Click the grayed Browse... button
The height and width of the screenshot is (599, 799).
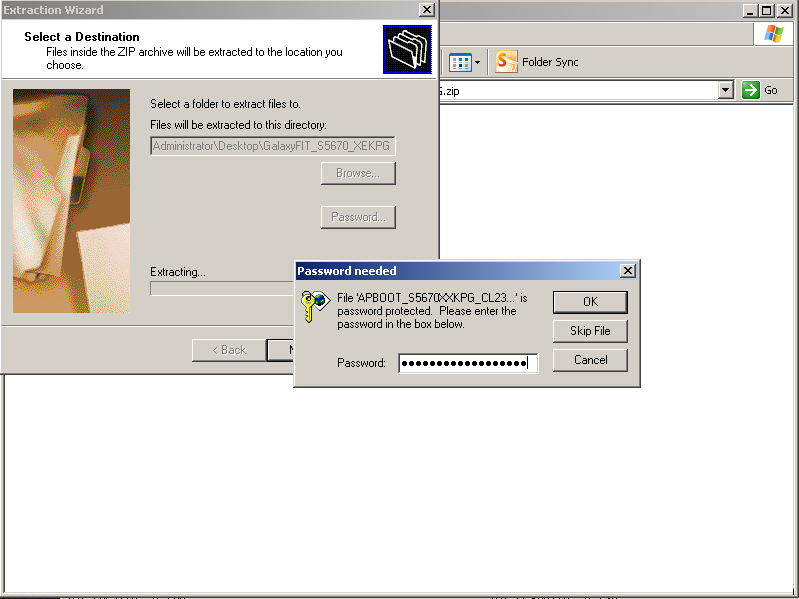[358, 173]
